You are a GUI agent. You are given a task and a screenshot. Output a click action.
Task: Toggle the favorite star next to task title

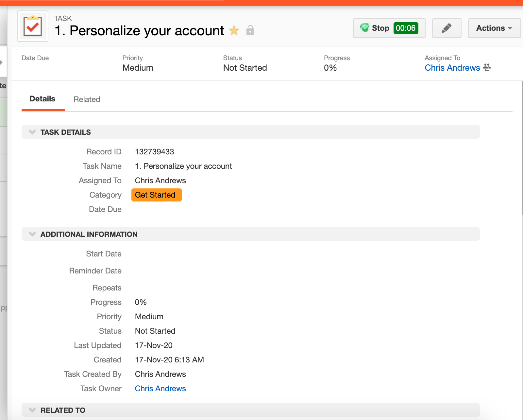pos(234,31)
